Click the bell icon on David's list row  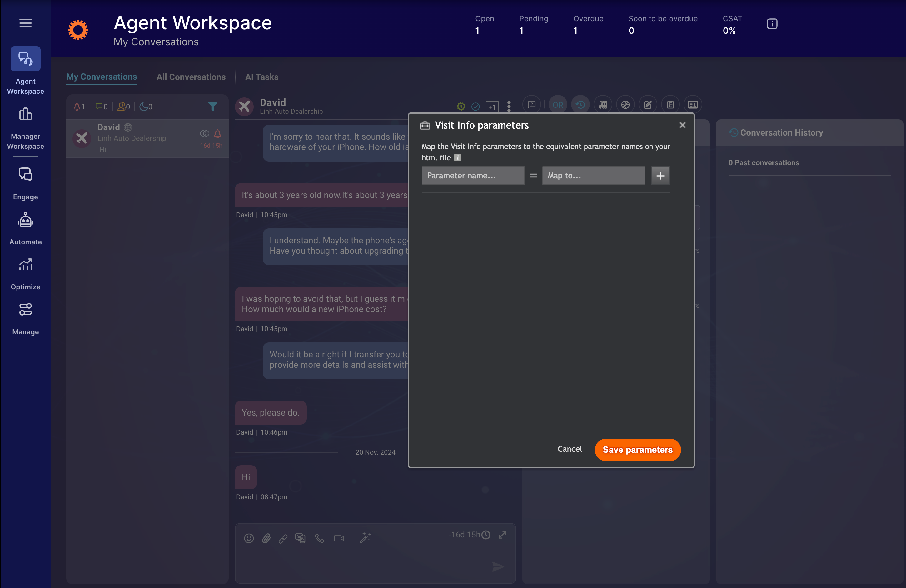[217, 134]
